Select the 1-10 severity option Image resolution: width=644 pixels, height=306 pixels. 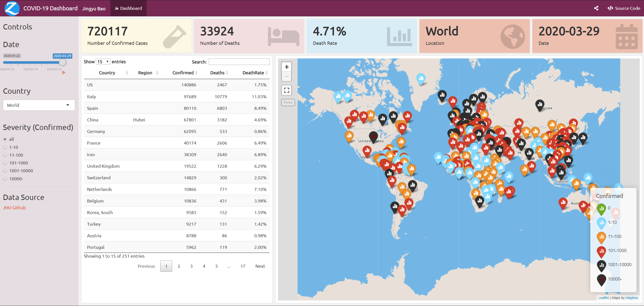[5, 147]
